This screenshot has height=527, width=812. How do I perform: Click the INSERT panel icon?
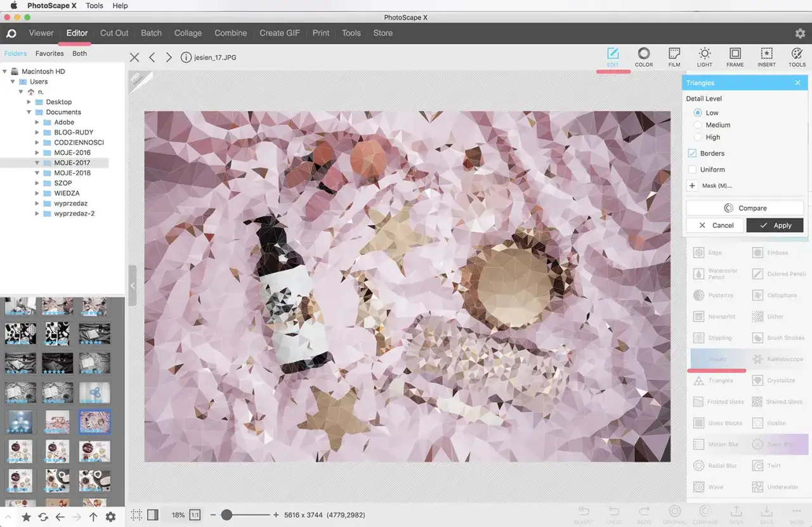click(766, 57)
